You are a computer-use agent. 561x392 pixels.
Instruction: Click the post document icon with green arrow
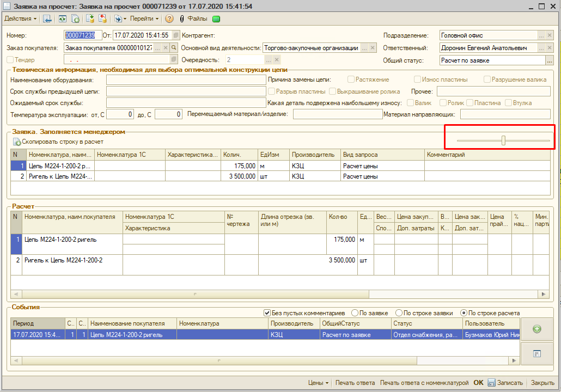point(90,19)
